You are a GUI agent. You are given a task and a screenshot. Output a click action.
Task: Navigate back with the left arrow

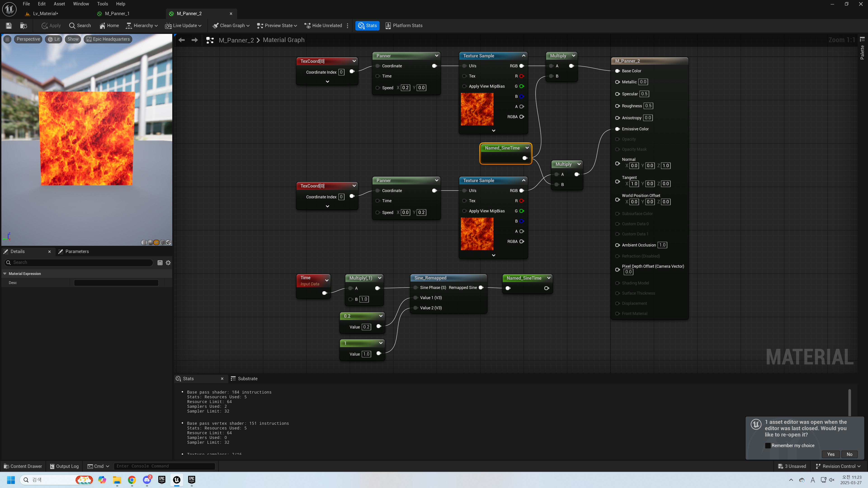click(x=182, y=40)
